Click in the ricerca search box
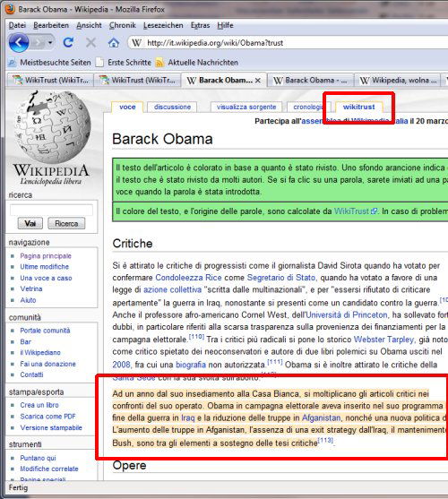This screenshot has width=448, height=499. coord(51,210)
